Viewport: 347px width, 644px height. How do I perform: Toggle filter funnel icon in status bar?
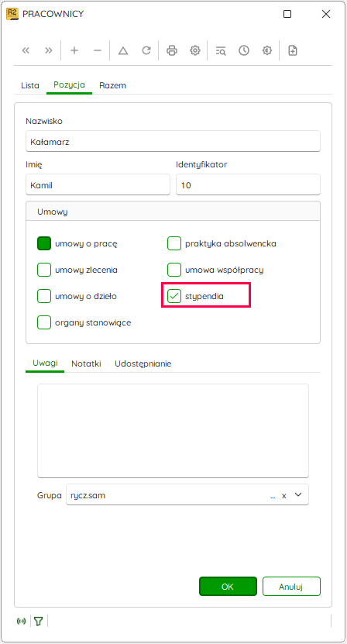pyautogui.click(x=39, y=621)
